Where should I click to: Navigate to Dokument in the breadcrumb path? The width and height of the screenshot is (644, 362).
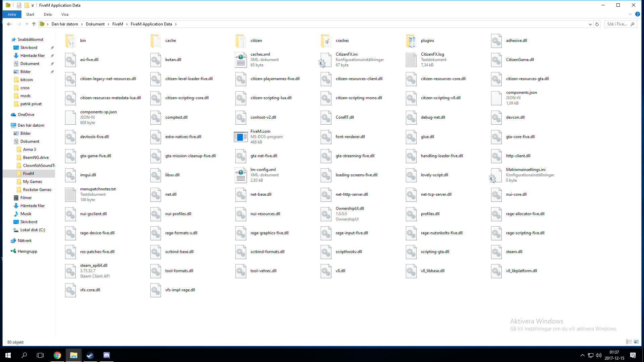[x=95, y=24]
